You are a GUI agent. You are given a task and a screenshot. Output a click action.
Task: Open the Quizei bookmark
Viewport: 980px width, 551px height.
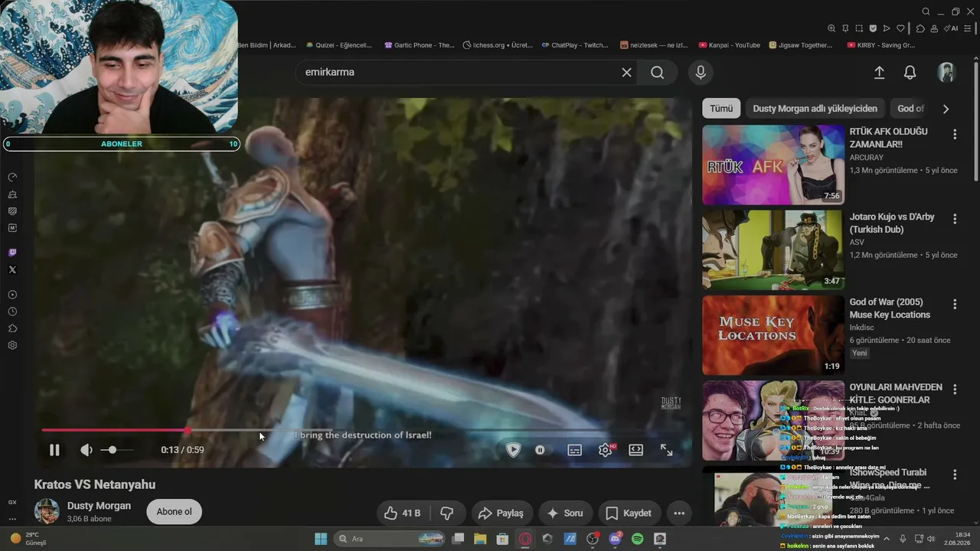339,45
